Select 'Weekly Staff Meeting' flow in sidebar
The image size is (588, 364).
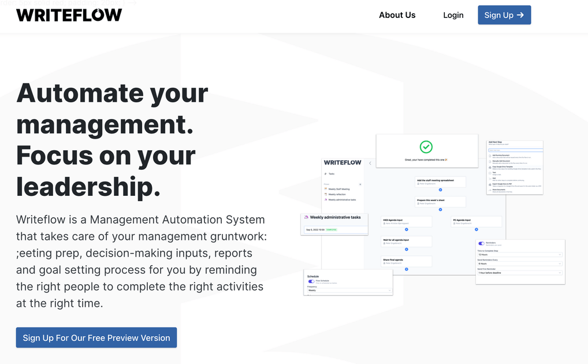(340, 189)
